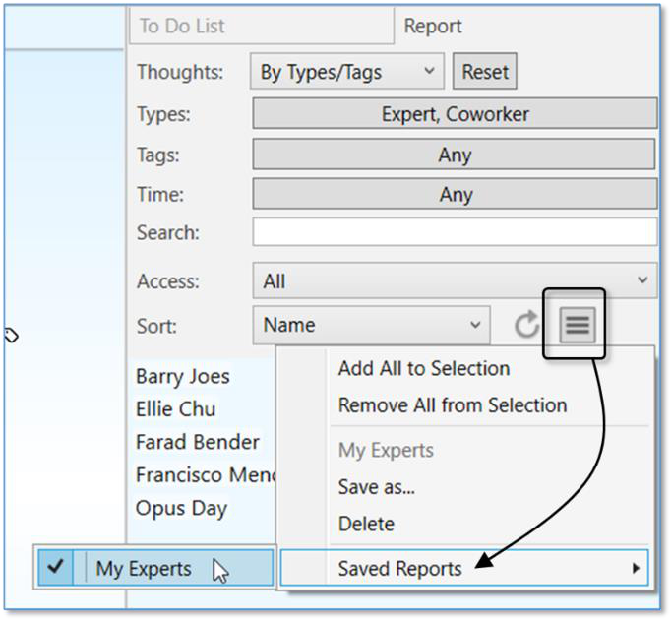Open the Sort 'Name' dropdown
This screenshot has width=672, height=621.
pos(371,325)
